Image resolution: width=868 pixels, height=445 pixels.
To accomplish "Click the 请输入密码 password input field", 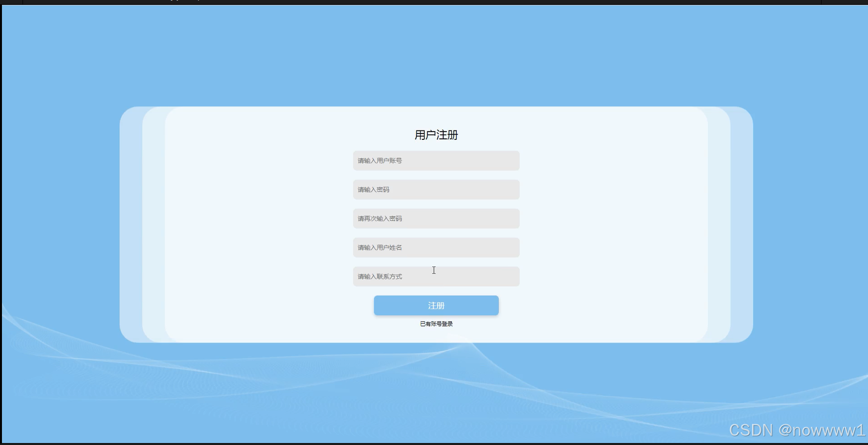I will click(x=436, y=189).
